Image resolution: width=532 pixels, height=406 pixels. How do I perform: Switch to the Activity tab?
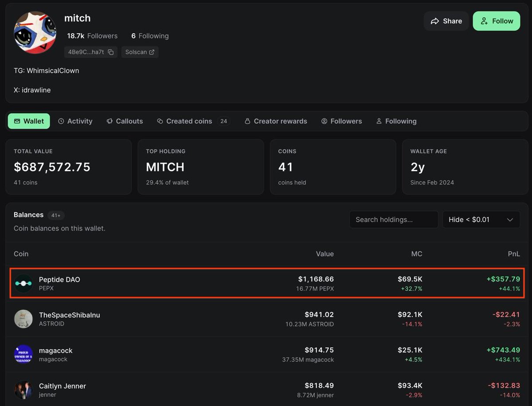click(x=75, y=121)
